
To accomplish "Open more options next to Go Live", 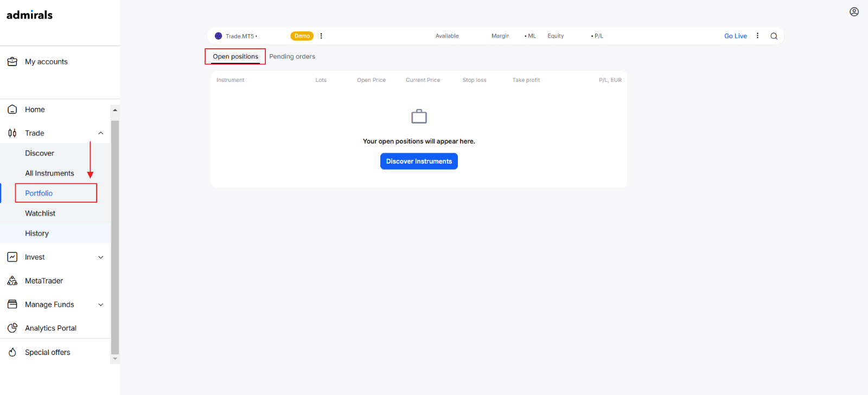I will coord(757,36).
